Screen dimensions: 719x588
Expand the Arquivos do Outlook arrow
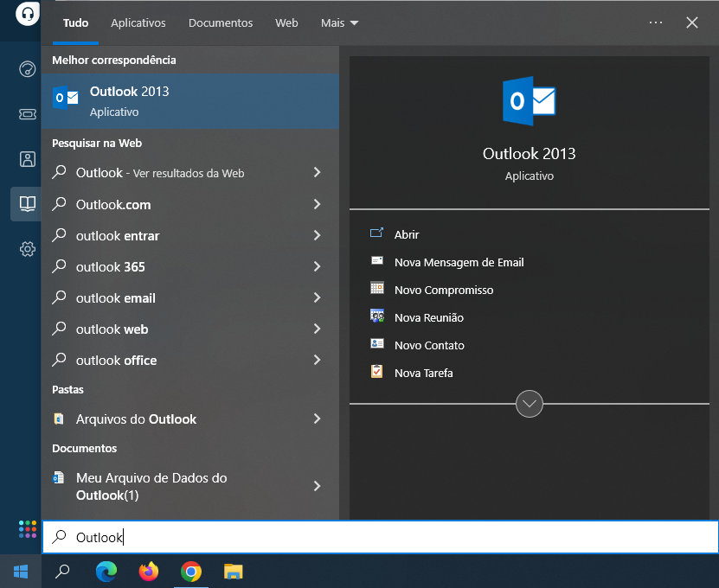[x=317, y=419]
